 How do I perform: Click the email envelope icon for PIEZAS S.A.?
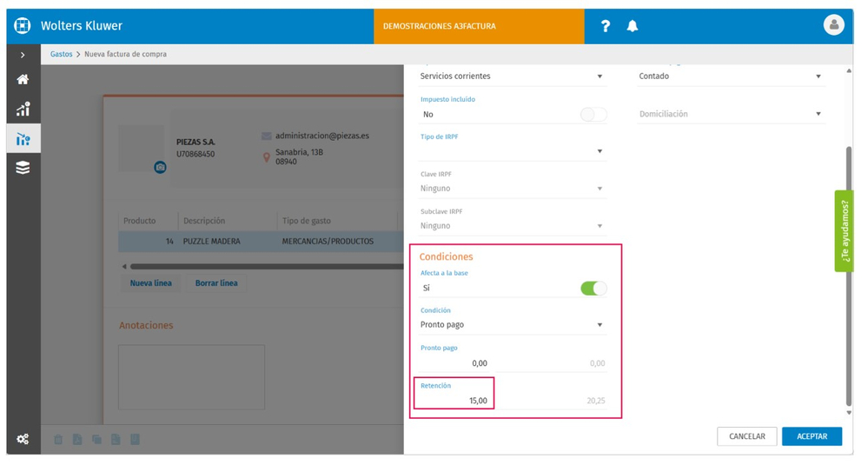266,136
